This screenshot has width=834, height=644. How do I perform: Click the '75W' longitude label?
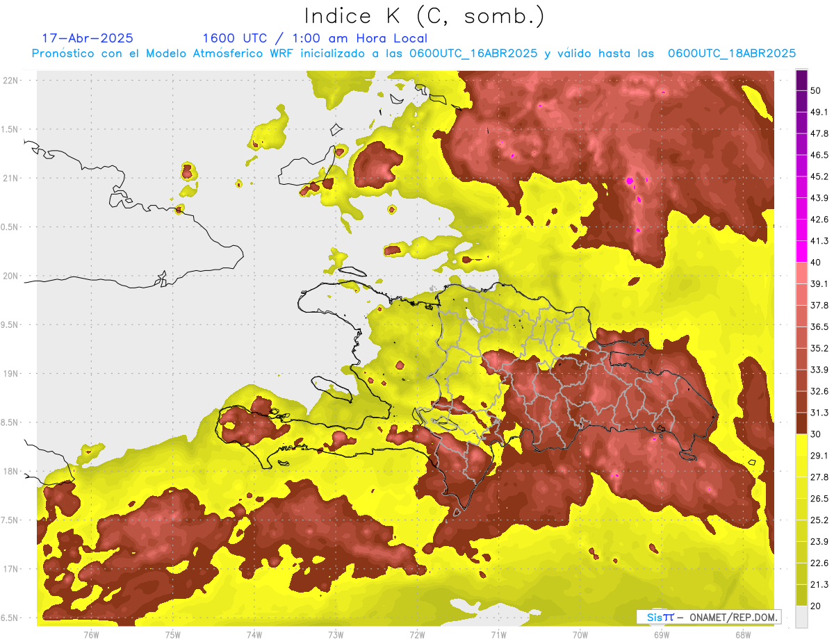(x=173, y=634)
